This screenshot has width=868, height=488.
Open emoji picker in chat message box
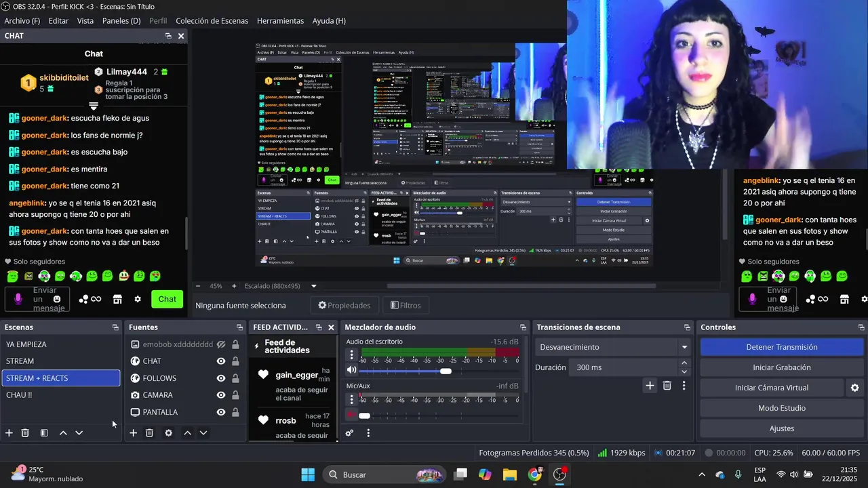tap(57, 299)
